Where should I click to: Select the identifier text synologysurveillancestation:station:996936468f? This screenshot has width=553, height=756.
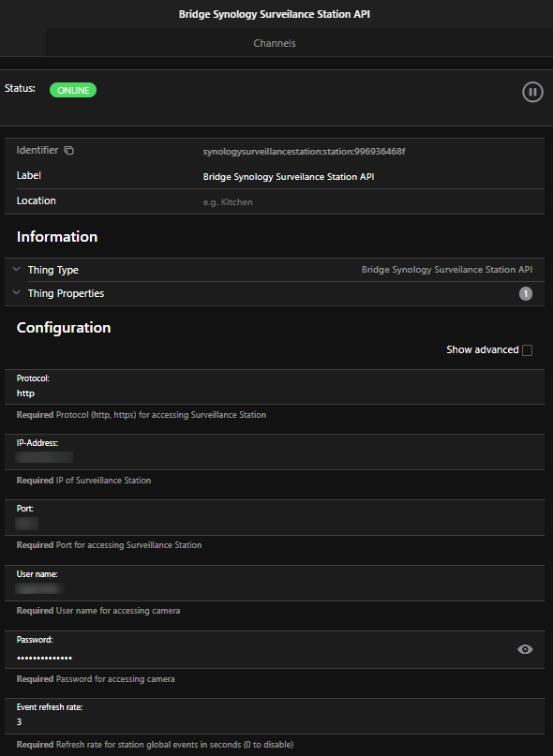(x=304, y=152)
